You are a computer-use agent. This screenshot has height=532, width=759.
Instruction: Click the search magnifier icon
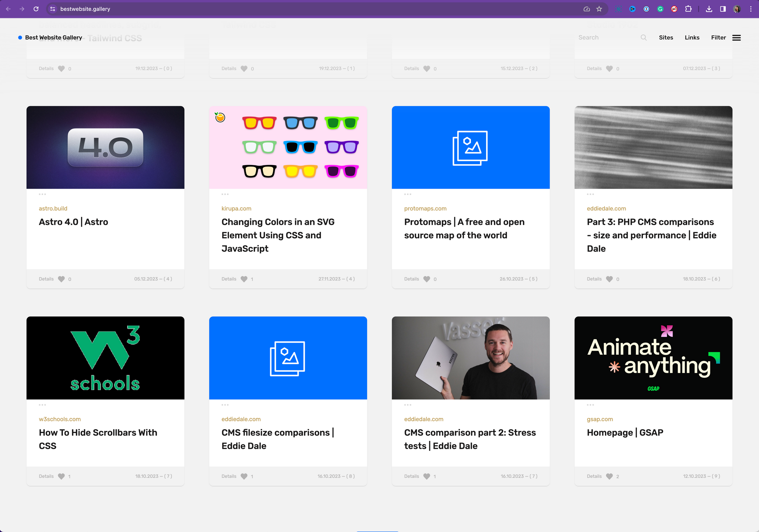pyautogui.click(x=644, y=37)
